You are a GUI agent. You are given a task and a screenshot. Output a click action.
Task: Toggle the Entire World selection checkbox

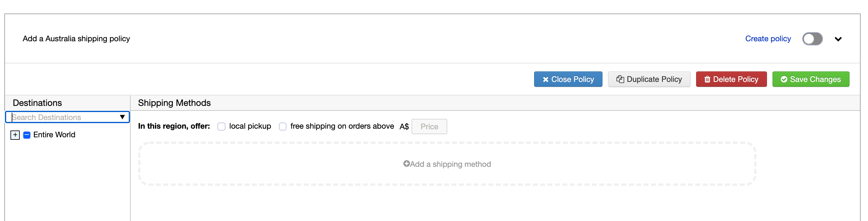click(27, 135)
